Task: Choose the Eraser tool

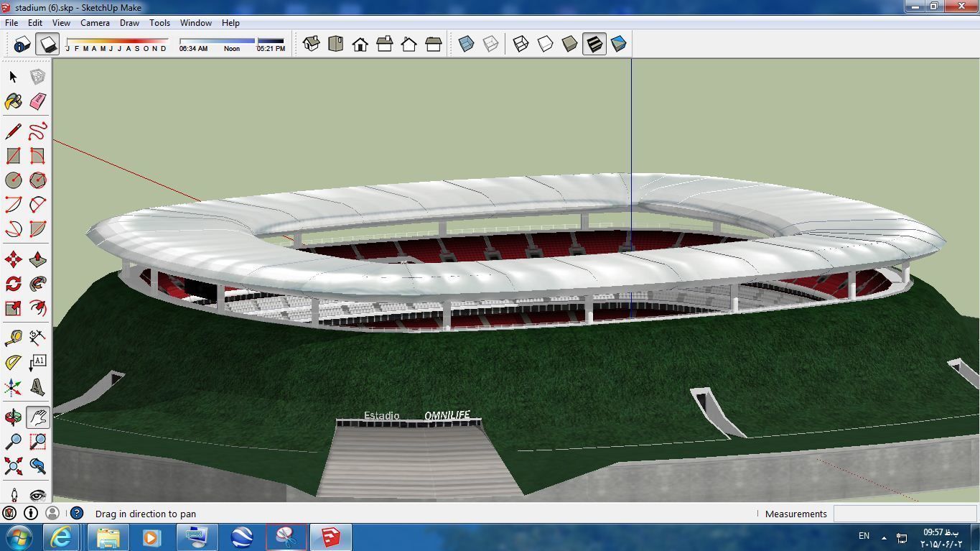Action: point(37,101)
